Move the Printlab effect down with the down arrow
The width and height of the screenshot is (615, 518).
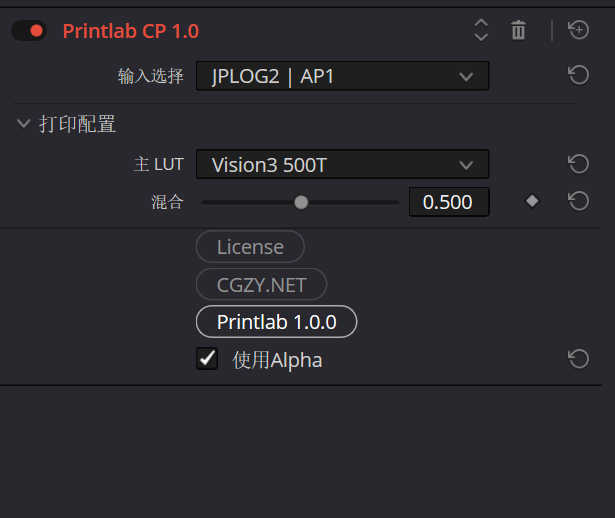click(481, 38)
